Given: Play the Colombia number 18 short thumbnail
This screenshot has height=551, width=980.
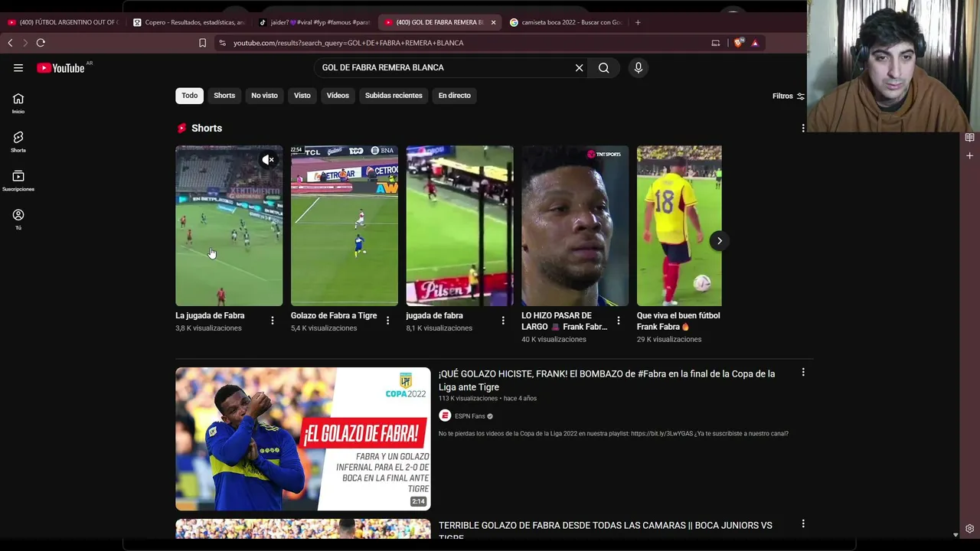Looking at the screenshot, I should tap(679, 226).
